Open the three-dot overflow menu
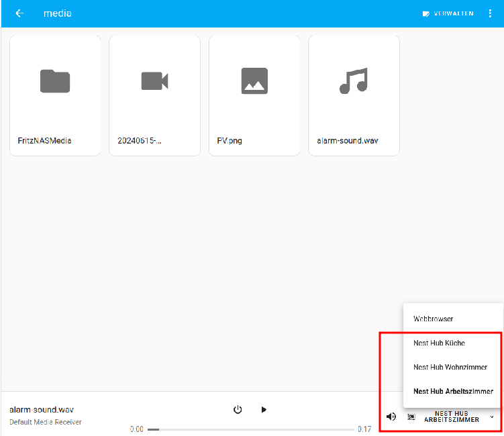The width and height of the screenshot is (504, 436). (490, 13)
